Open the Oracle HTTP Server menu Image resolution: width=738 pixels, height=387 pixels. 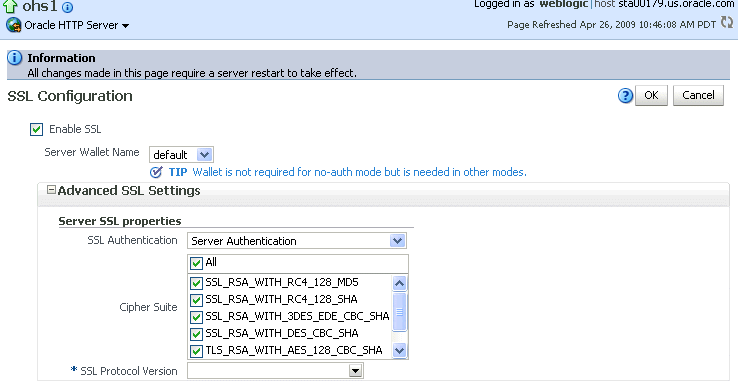tap(77, 25)
